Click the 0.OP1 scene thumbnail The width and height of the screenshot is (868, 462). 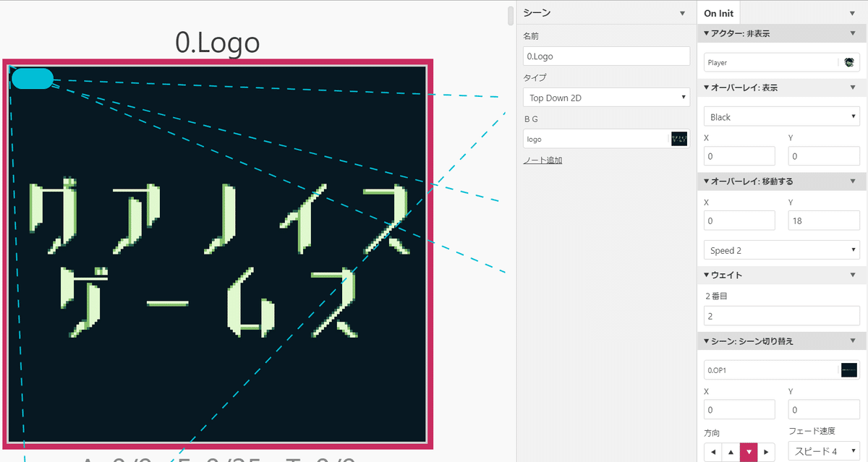click(848, 369)
